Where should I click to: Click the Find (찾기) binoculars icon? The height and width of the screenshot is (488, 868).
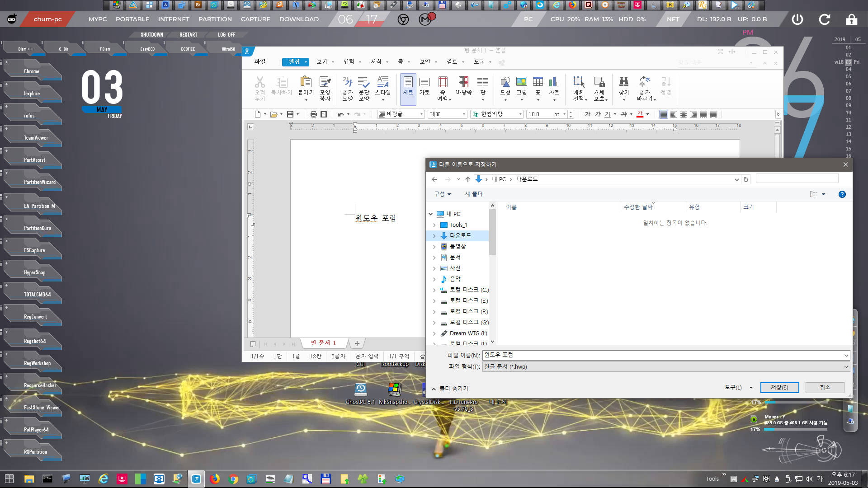coord(624,82)
